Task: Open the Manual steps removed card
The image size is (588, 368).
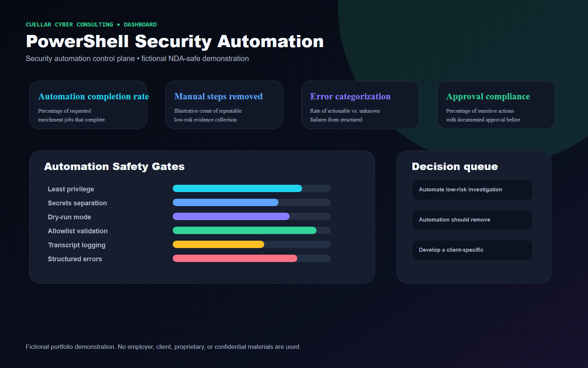Action: 224,105
